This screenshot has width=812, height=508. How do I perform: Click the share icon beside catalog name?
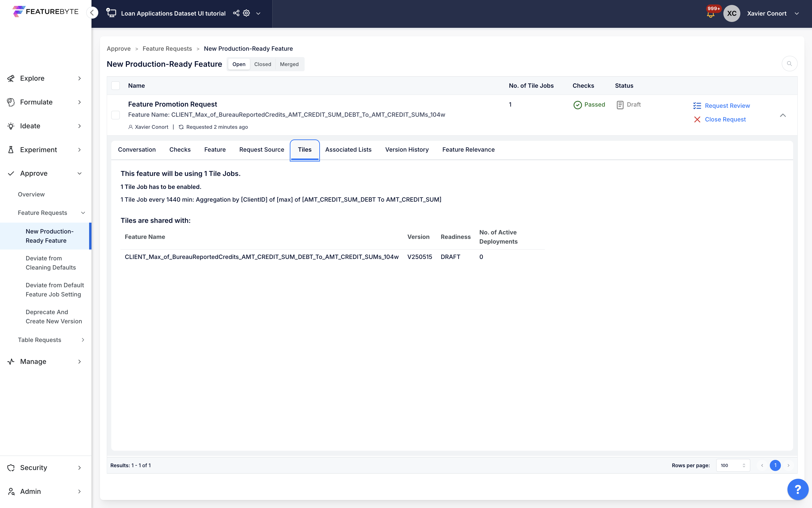coord(236,13)
